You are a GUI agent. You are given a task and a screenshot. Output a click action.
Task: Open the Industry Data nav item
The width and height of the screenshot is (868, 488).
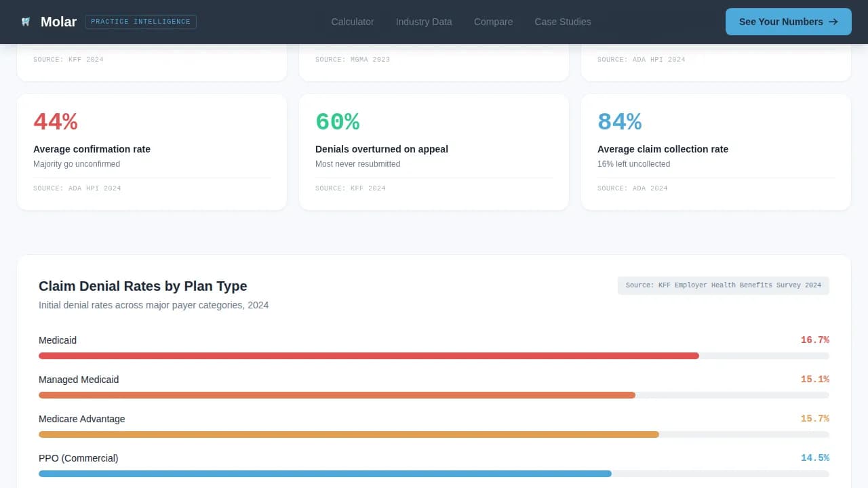(424, 22)
